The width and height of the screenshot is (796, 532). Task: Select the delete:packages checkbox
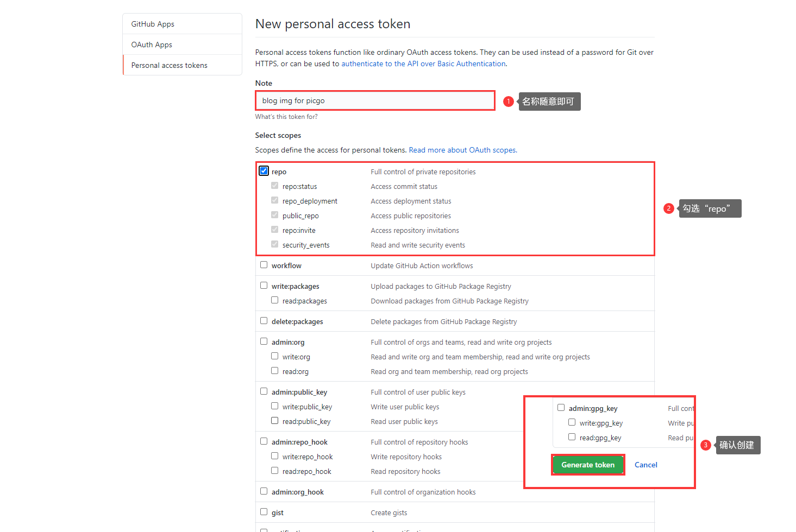click(x=264, y=321)
